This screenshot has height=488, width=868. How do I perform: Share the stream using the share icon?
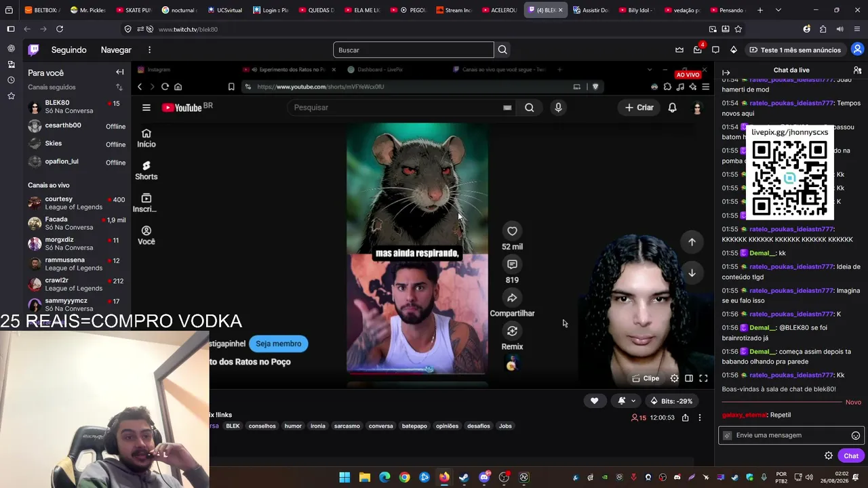686,418
